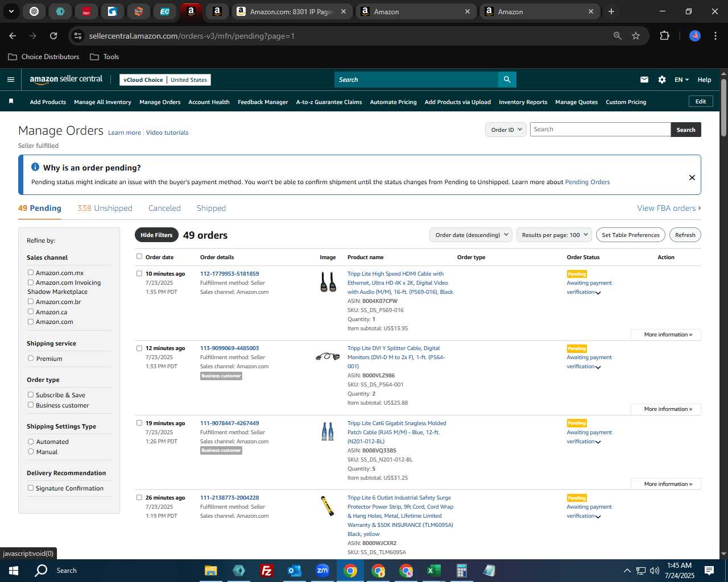728x582 pixels.
Task: Bookmark this page with the star icon
Action: tap(636, 36)
